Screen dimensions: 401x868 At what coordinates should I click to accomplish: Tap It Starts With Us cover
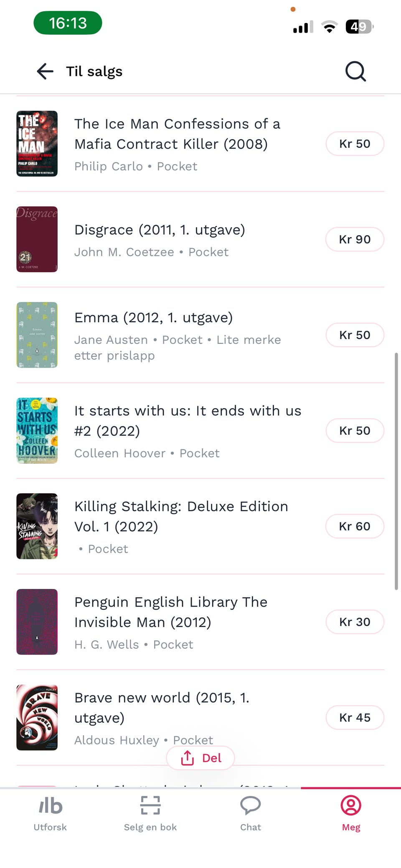point(37,431)
